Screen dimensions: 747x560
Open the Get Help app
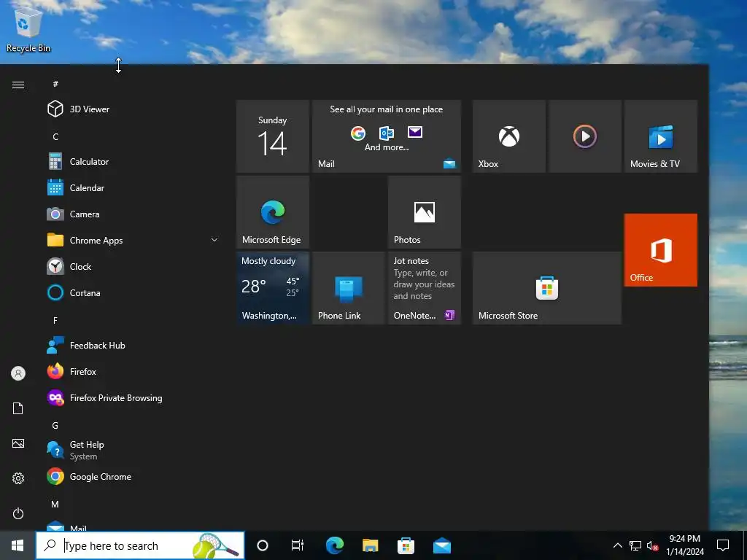point(133,450)
